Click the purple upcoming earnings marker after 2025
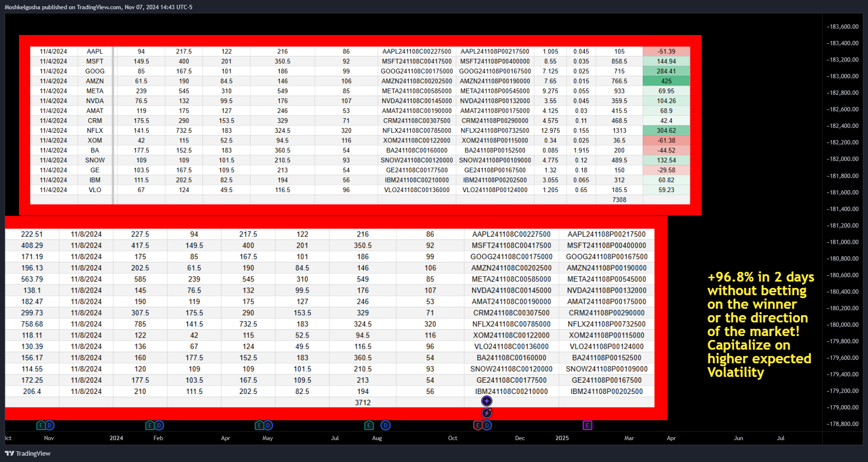 [587, 426]
